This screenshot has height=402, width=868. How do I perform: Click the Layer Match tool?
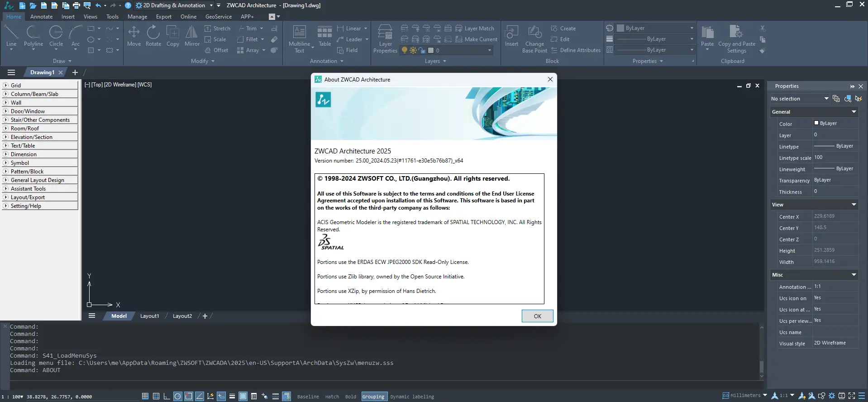point(474,29)
